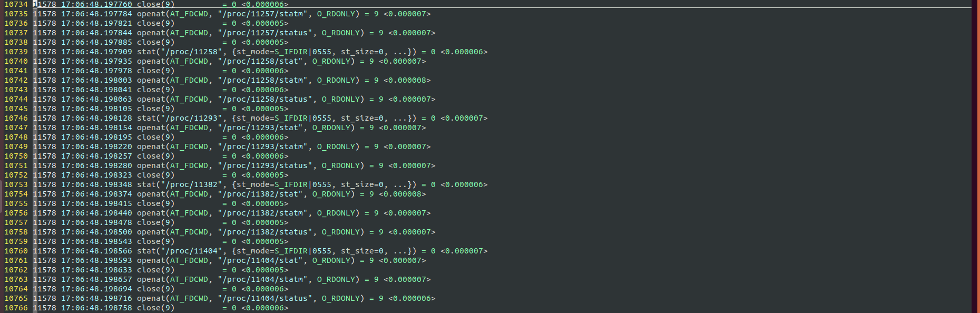Viewport: 980px width, 313px height.
Task: Click the stat("/proc/11382" call
Action: pos(180,184)
